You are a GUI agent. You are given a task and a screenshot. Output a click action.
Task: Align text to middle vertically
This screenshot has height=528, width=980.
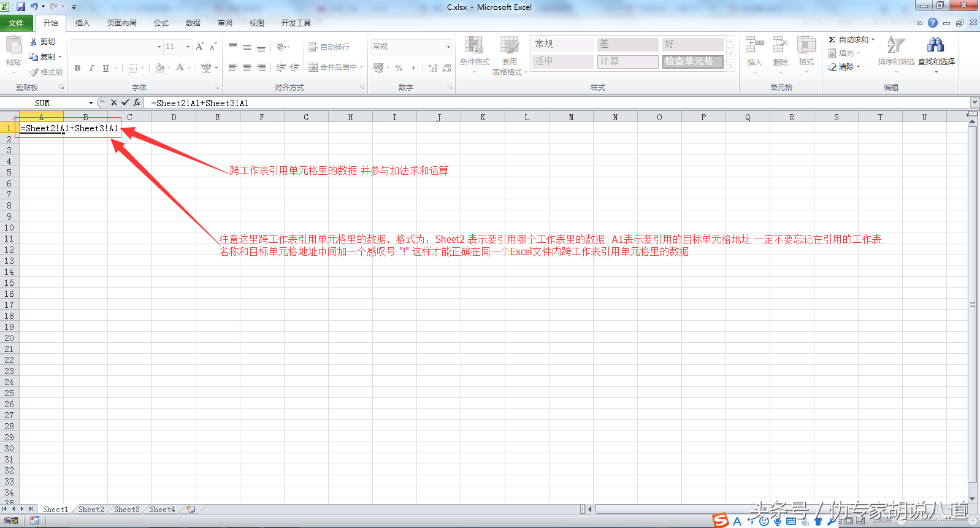tap(247, 47)
